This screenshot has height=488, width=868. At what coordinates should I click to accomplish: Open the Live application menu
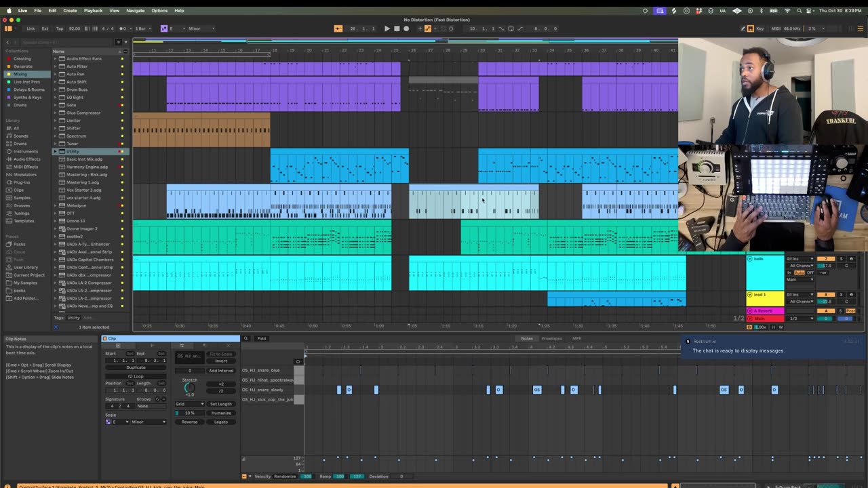click(22, 11)
